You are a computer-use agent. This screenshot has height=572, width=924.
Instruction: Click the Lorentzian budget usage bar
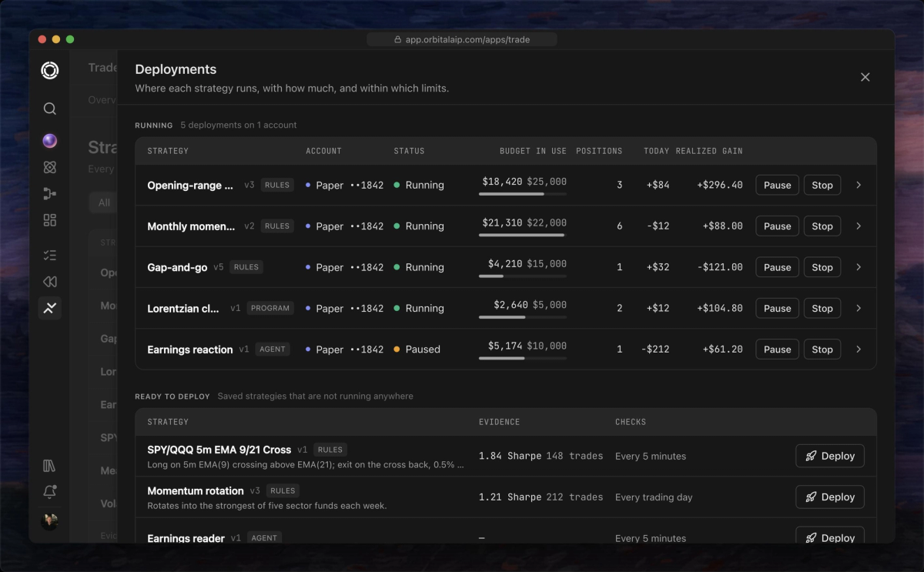pyautogui.click(x=523, y=316)
